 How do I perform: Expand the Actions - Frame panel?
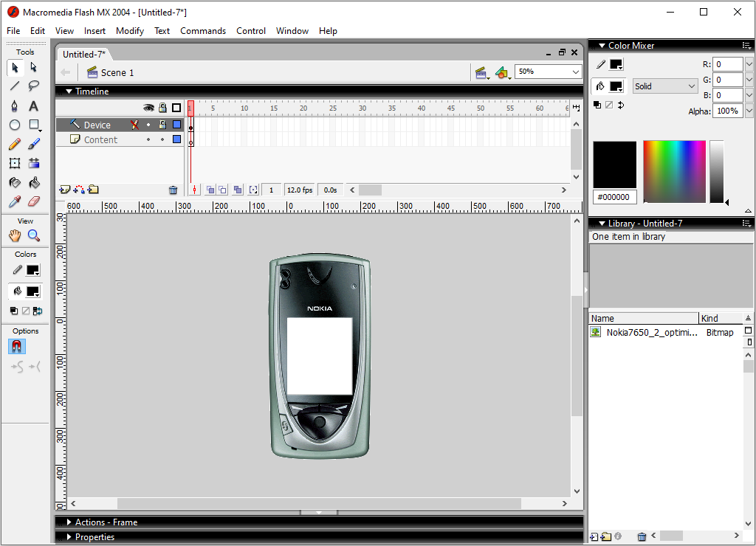click(x=69, y=522)
